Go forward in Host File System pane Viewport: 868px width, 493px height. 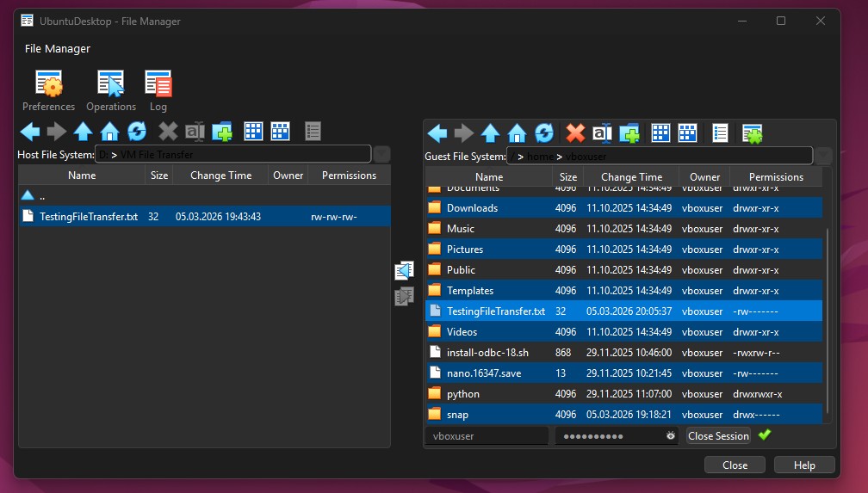click(57, 132)
